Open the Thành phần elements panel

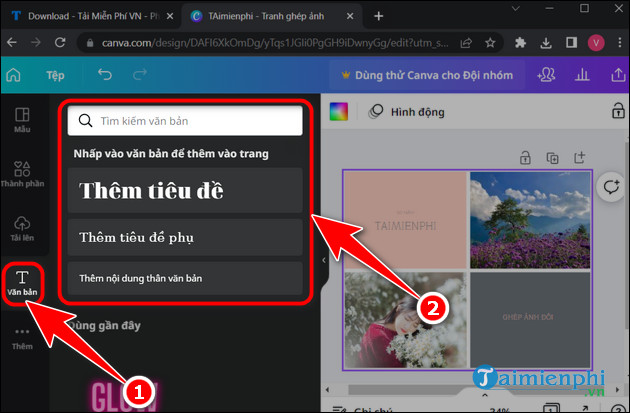pyautogui.click(x=22, y=174)
